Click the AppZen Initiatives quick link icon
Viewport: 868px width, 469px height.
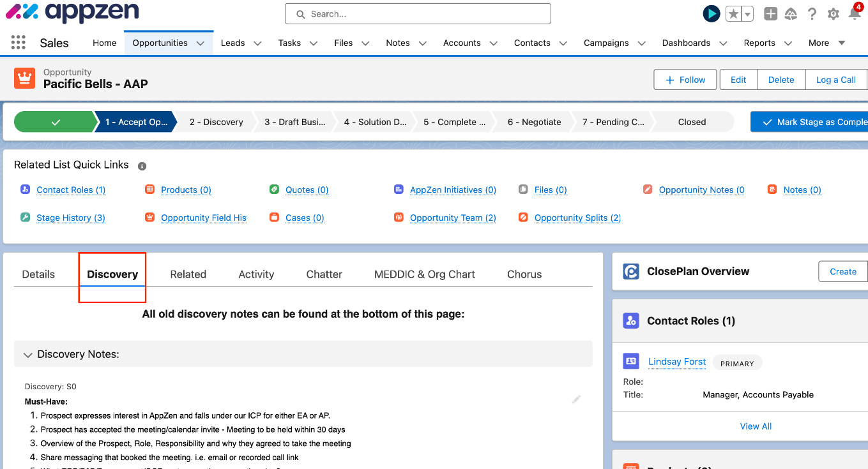coord(399,190)
